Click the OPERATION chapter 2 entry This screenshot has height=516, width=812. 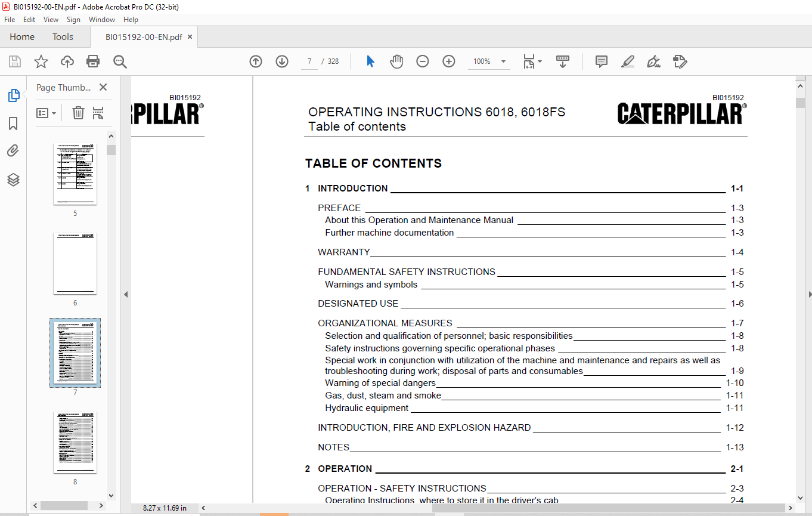[x=525, y=469]
